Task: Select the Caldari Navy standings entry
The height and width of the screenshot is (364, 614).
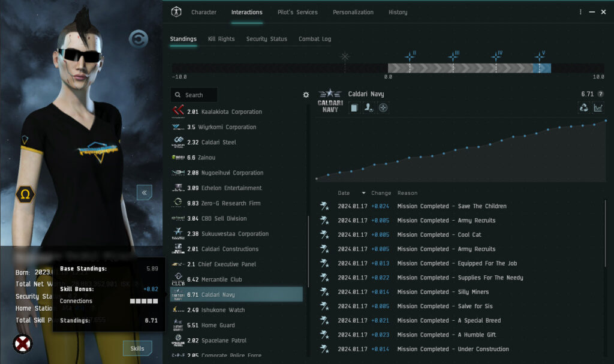Action: coord(236,294)
